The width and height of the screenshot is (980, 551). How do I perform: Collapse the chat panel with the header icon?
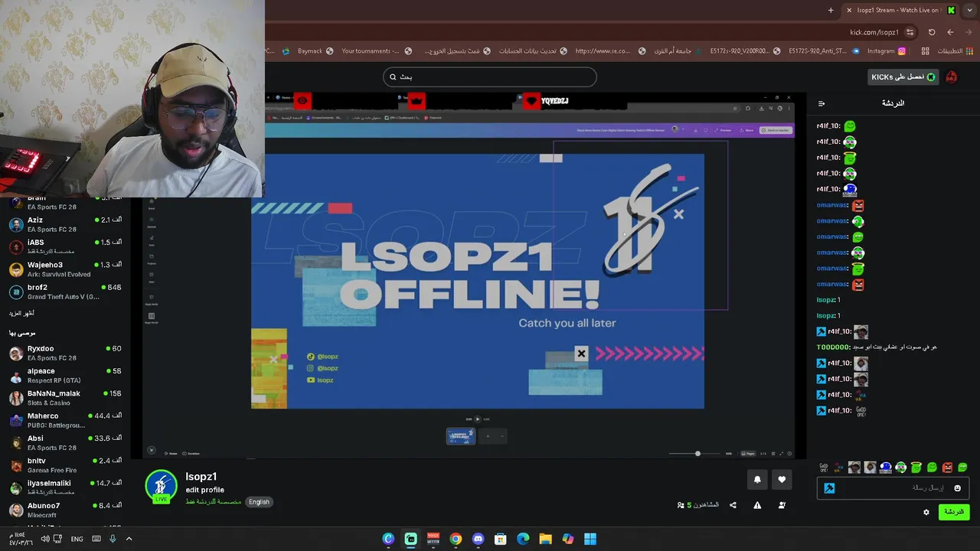coord(822,103)
